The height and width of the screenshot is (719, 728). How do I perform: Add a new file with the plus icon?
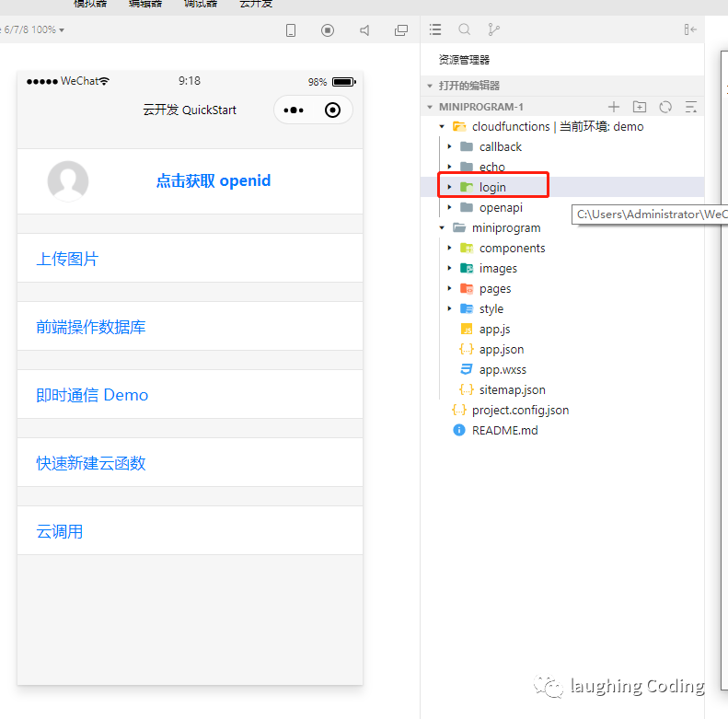[614, 107]
